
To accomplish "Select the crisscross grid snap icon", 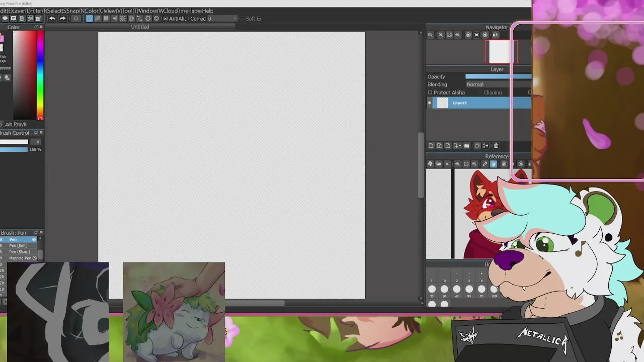I will [x=106, y=19].
